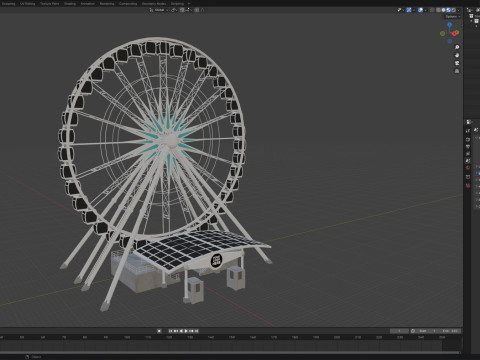This screenshot has height=360, width=480.
Task: Open the Rendering workspace tab
Action: (107, 4)
